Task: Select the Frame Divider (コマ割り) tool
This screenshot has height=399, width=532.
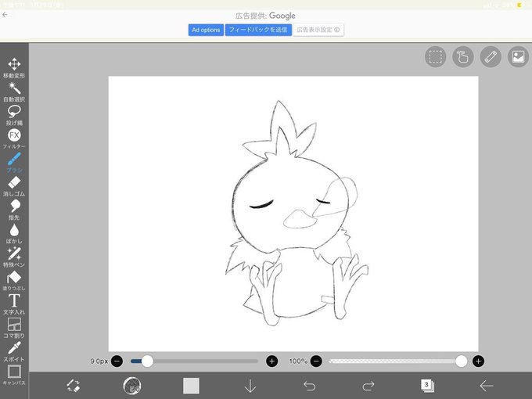Action: click(x=14, y=328)
